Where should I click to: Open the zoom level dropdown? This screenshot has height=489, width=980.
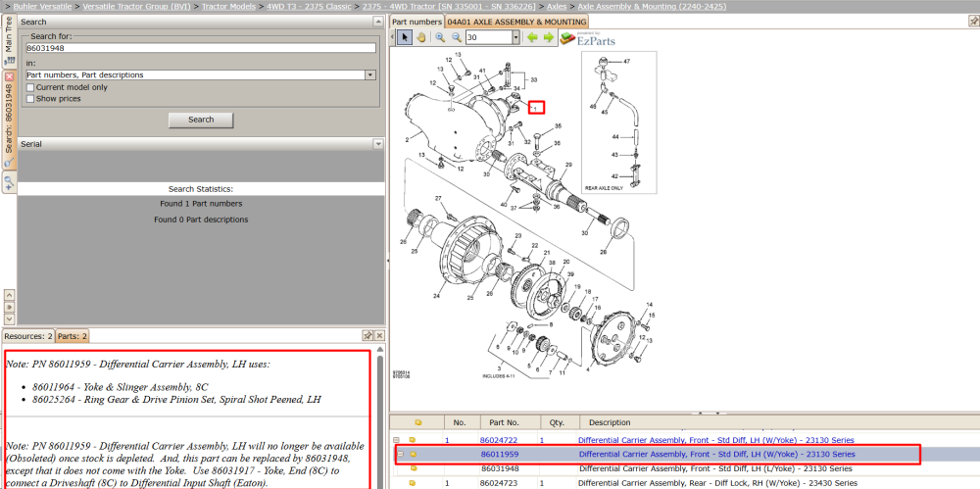pos(516,37)
